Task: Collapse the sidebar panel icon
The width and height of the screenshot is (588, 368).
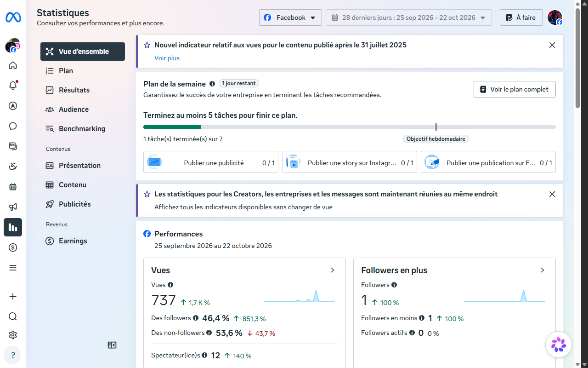Action: point(112,345)
